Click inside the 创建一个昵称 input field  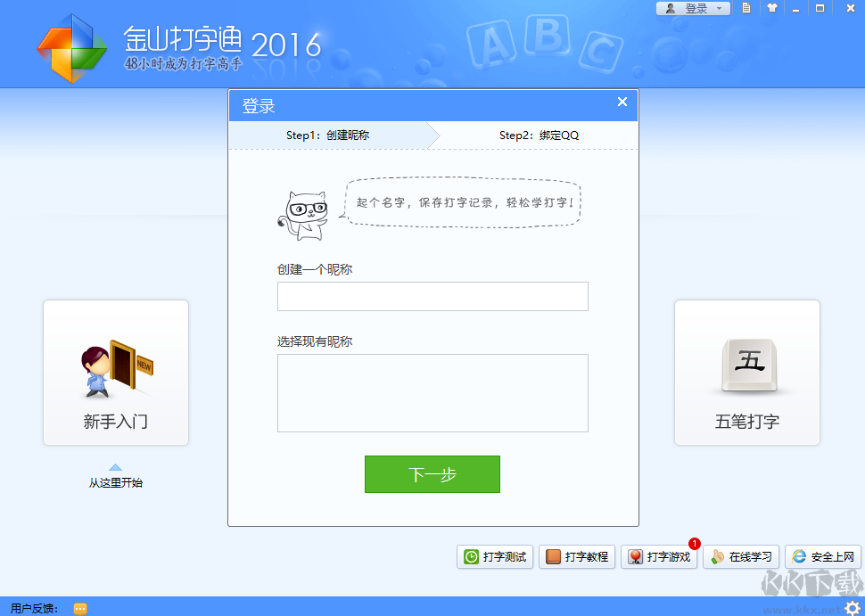point(432,296)
